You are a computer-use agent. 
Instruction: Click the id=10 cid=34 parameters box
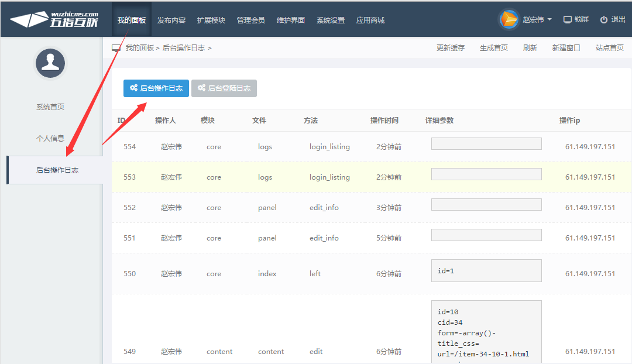click(486, 332)
